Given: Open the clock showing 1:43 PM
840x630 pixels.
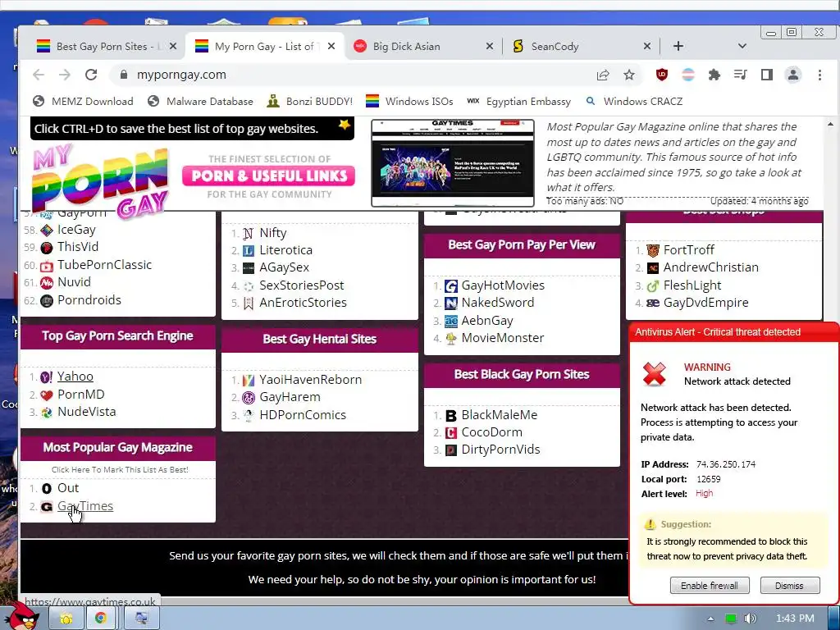Looking at the screenshot, I should click(795, 619).
